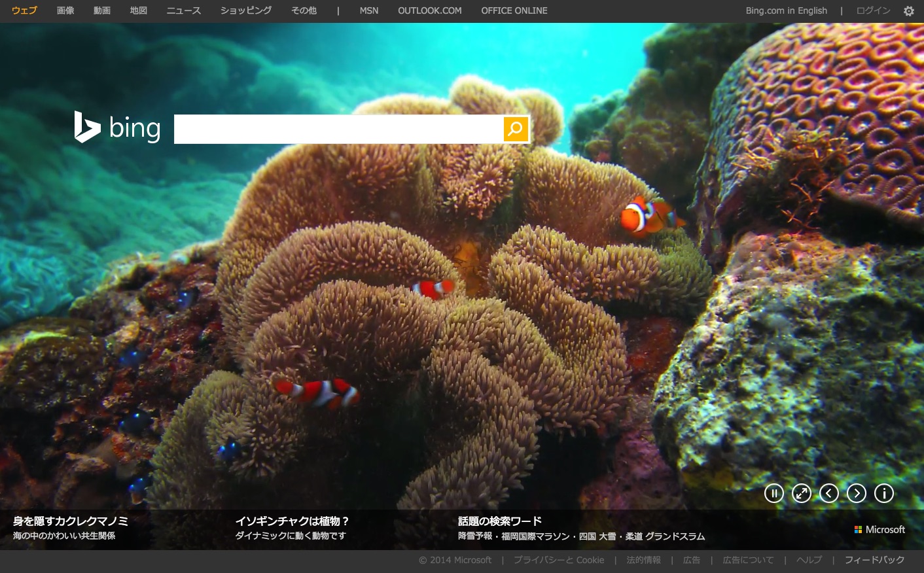Click the Microsoft logo in footer
924x573 pixels.
pos(880,530)
